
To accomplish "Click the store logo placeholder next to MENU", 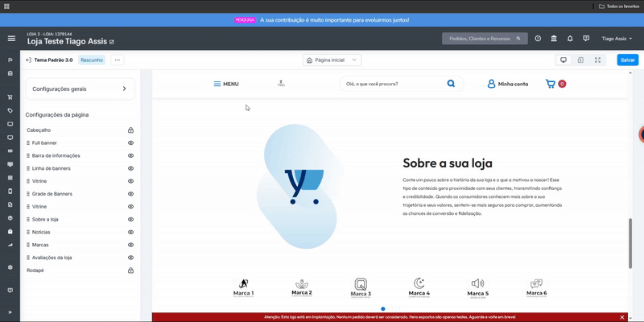I will coord(281,84).
